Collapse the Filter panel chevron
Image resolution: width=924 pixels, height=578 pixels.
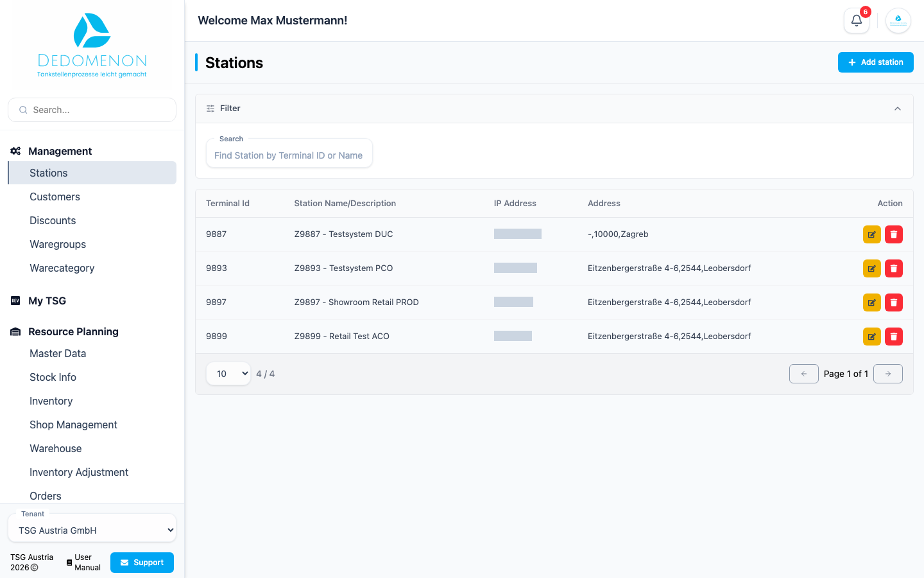[898, 109]
